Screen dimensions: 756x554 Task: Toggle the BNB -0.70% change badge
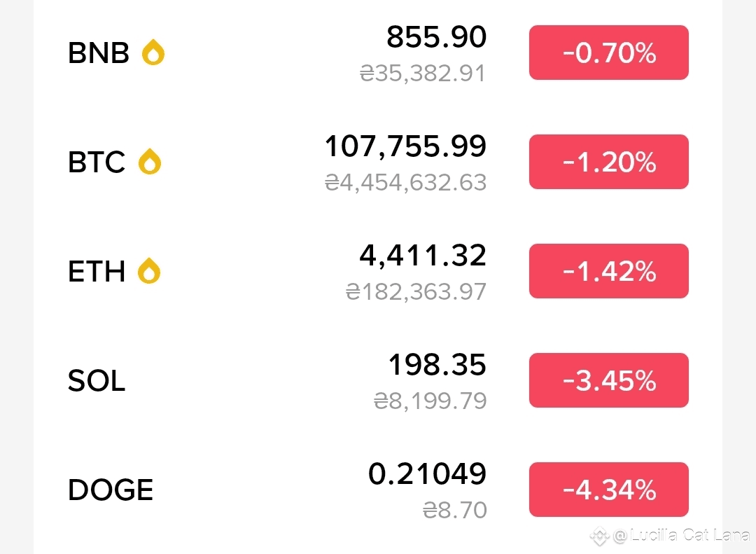point(608,53)
